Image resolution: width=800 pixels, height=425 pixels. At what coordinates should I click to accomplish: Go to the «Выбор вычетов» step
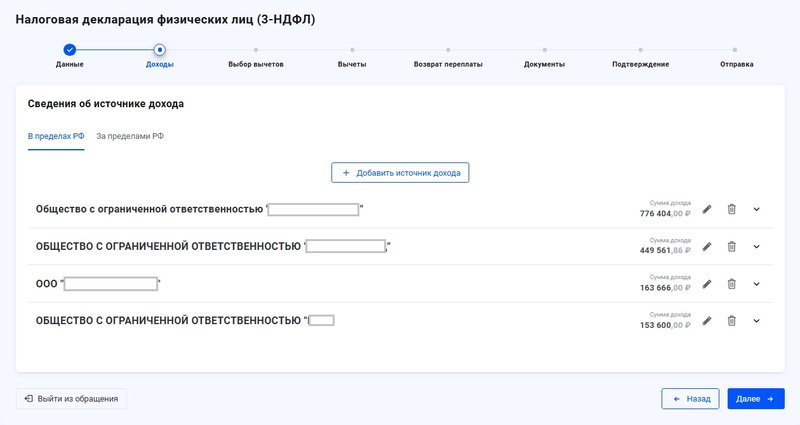coord(256,49)
